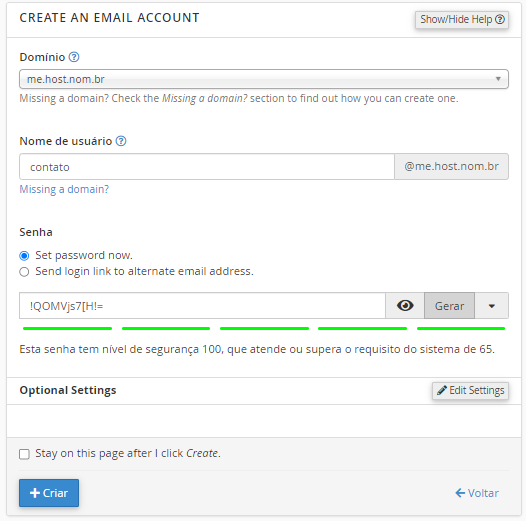This screenshot has height=521, width=526.
Task: Expand the arrow next to Gerar
Action: click(491, 306)
